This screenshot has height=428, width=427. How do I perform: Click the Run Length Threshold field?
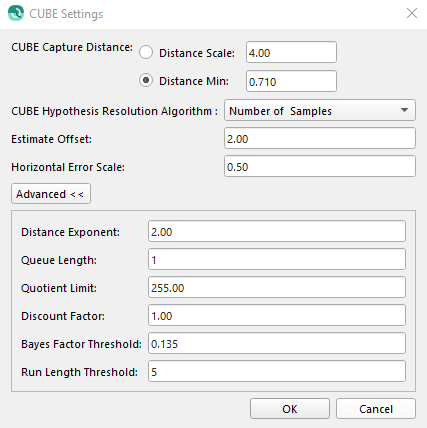277,371
